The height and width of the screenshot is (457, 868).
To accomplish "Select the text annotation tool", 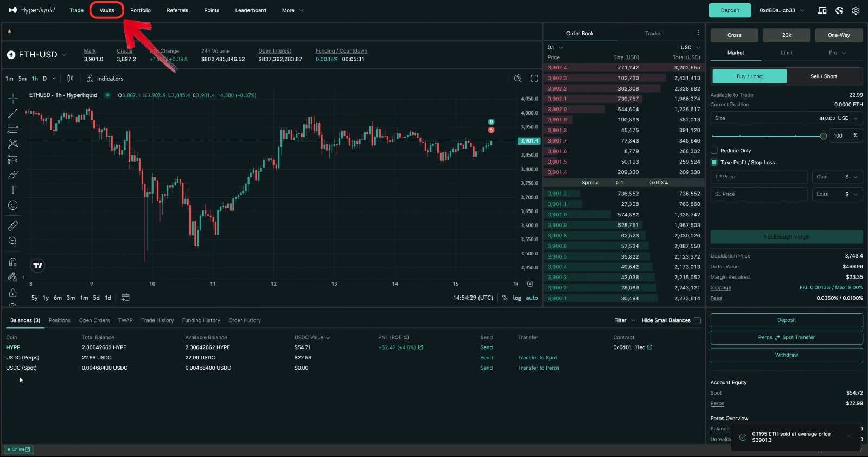I will pos(13,190).
